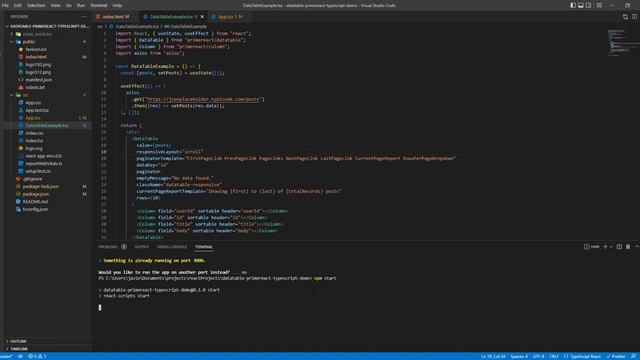The width and height of the screenshot is (640, 360).
Task: Click the eye icon in status bar
Action: point(20,356)
